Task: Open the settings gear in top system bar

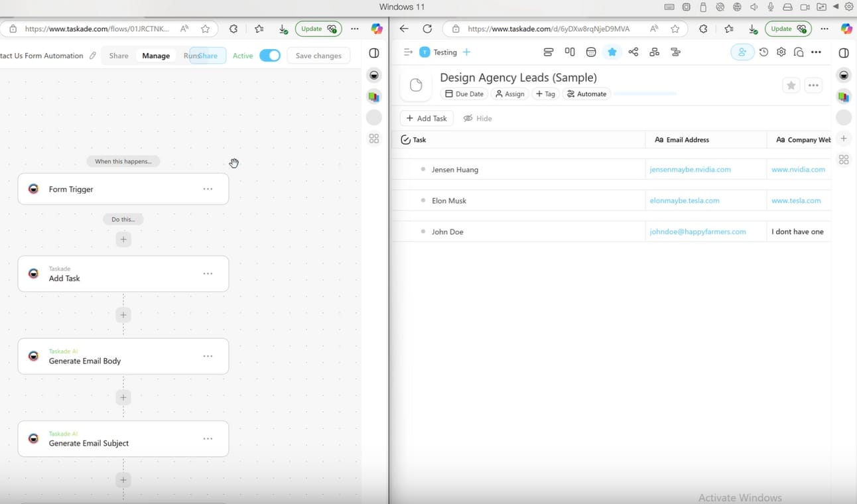Action: 848,7
